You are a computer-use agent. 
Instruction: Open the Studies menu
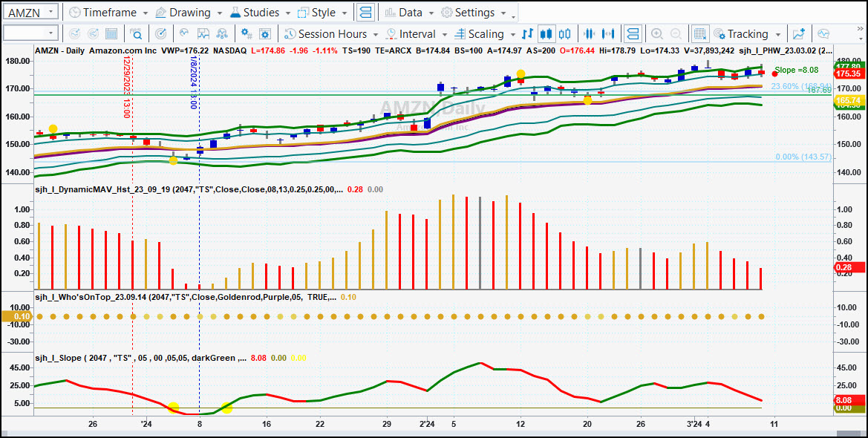click(x=261, y=12)
